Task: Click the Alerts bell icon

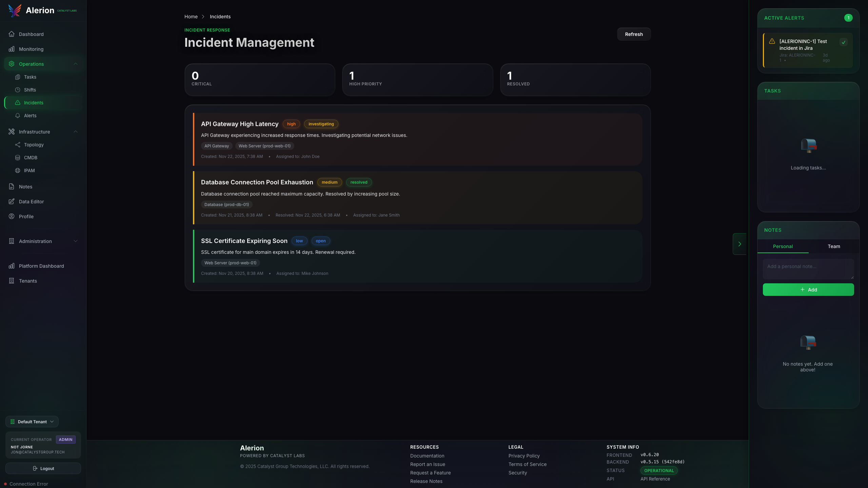Action: 18,116
